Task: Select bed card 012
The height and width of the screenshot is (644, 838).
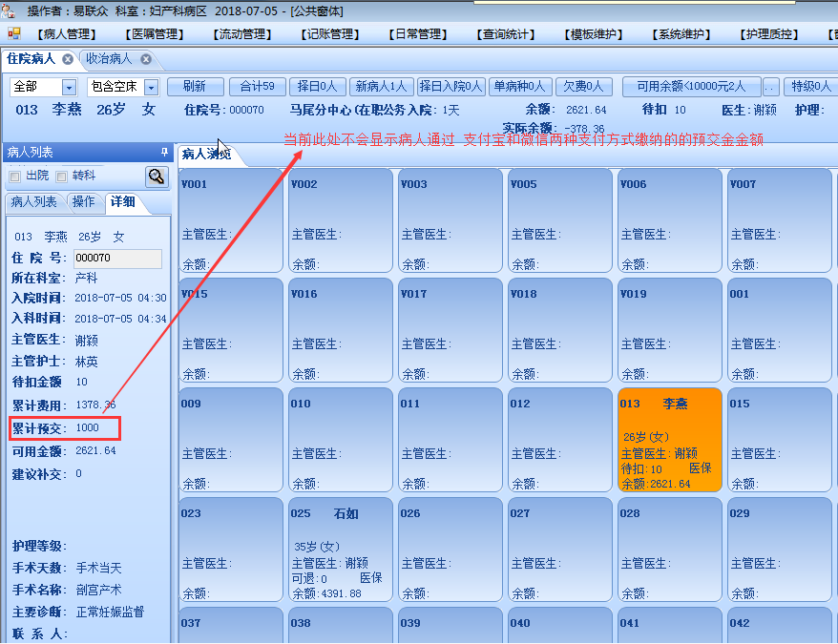Action: [x=559, y=439]
